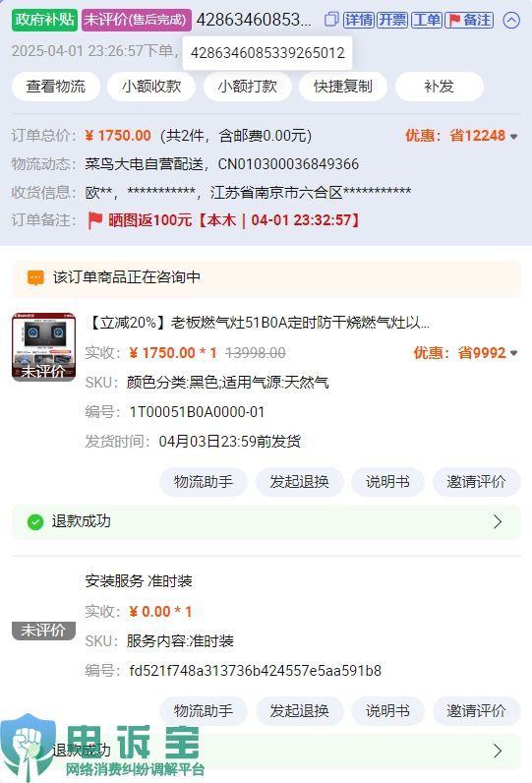The height and width of the screenshot is (783, 532).
Task: Click the 补发 reship button
Action: 440,87
